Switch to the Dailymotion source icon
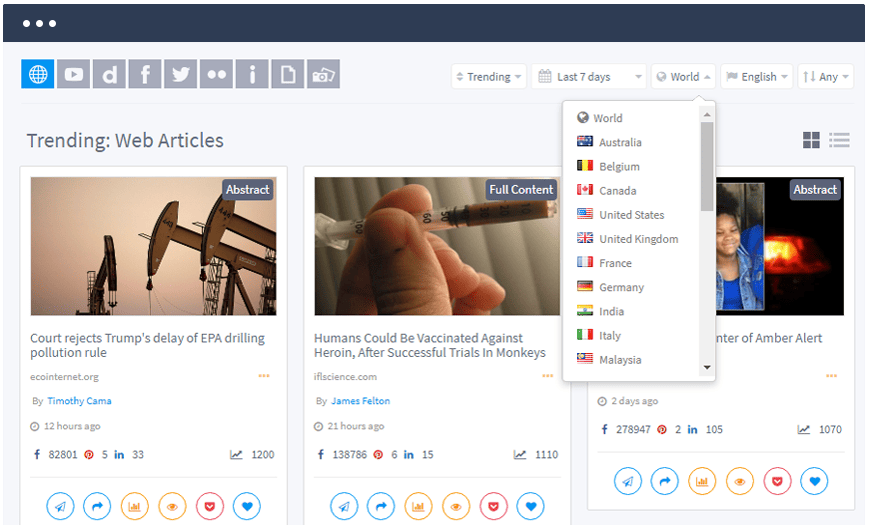This screenshot has width=870, height=525. tap(109, 74)
